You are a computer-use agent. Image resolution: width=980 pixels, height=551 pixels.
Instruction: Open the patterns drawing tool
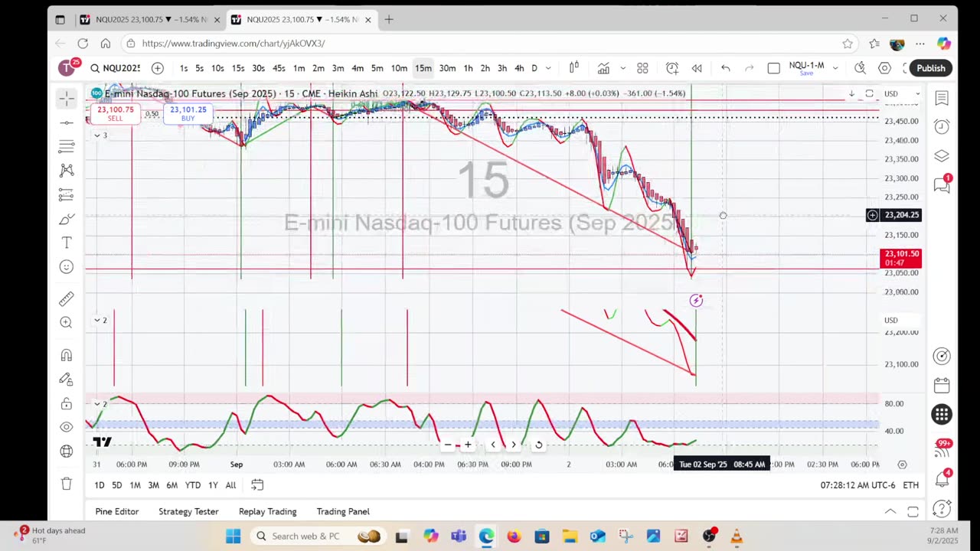point(67,170)
